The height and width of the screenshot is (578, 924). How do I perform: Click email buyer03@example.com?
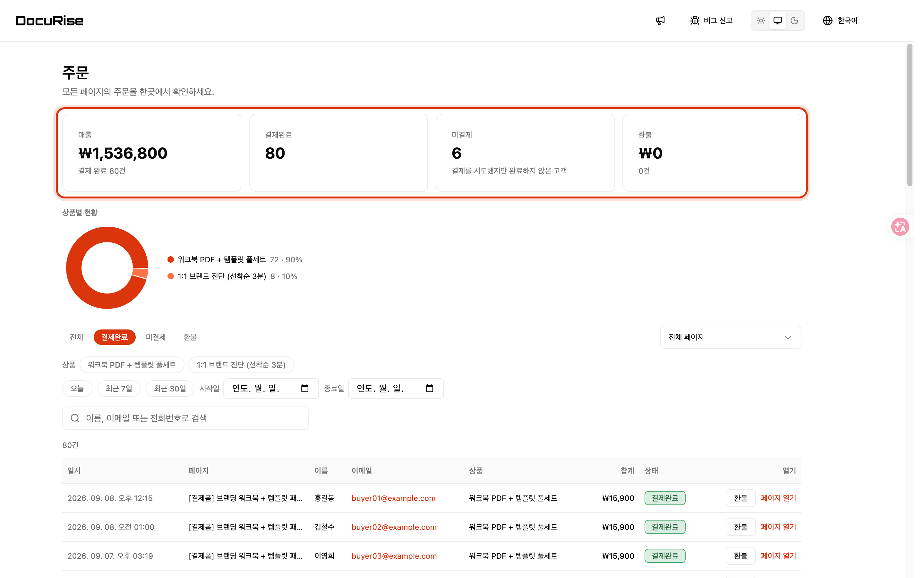coord(394,556)
